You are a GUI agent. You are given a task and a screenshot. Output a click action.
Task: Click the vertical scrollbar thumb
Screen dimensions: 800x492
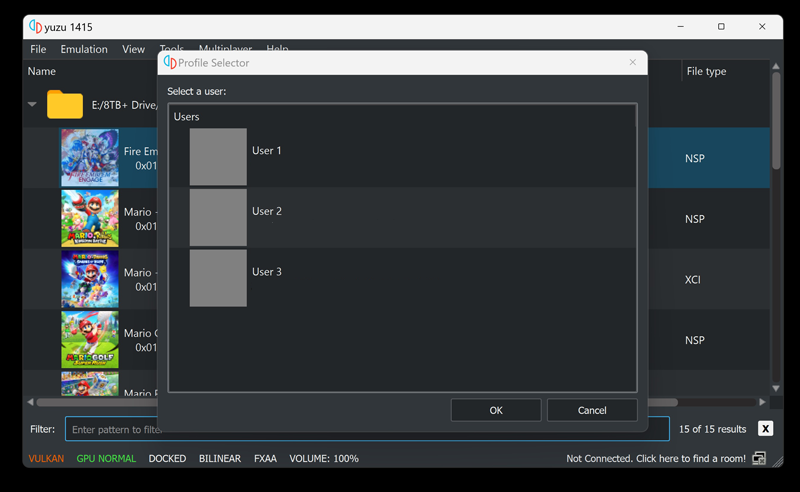tap(776, 121)
